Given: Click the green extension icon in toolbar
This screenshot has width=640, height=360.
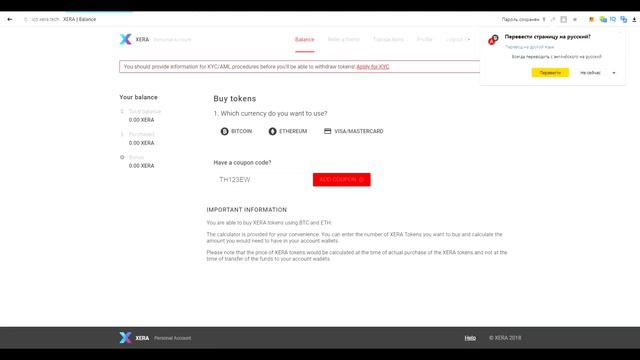Looking at the screenshot, I should (603, 19).
